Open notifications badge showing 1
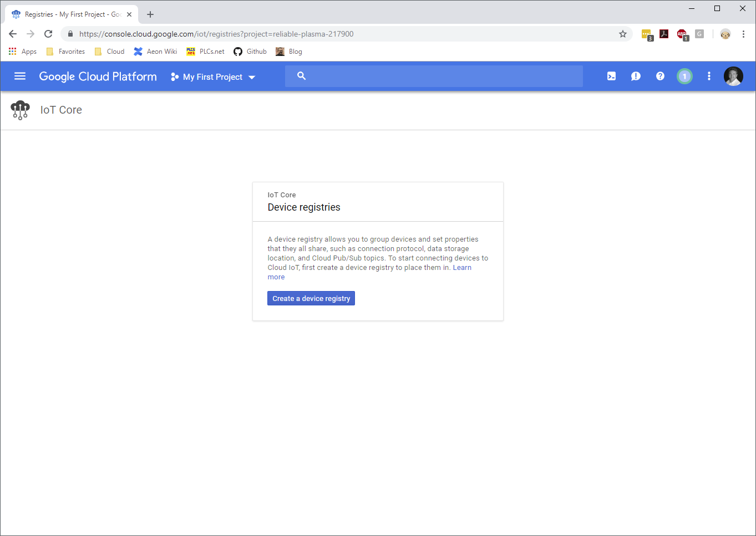The width and height of the screenshot is (756, 536). tap(684, 76)
